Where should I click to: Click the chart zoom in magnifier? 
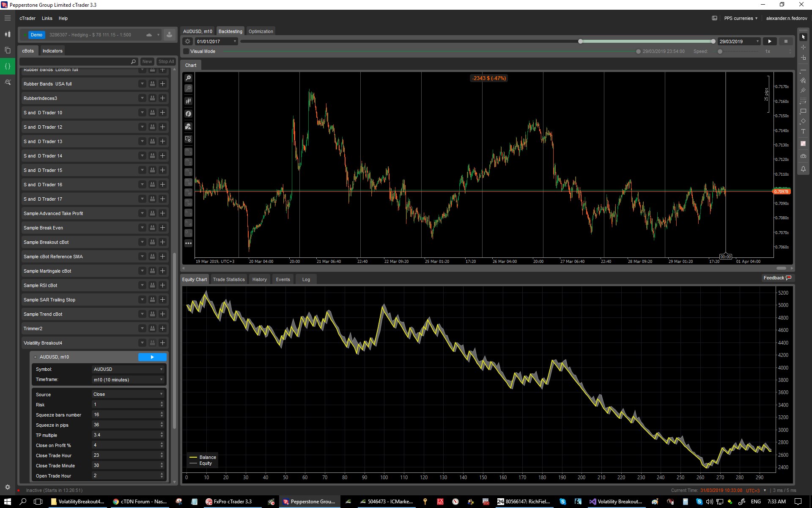point(188,78)
